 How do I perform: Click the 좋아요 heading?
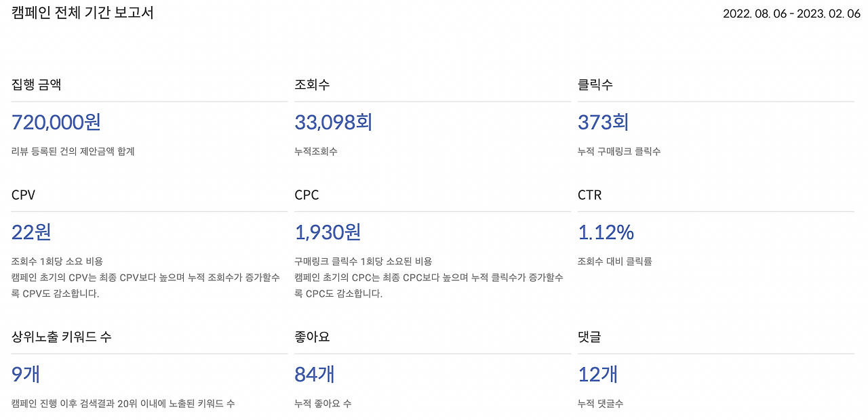pos(312,337)
